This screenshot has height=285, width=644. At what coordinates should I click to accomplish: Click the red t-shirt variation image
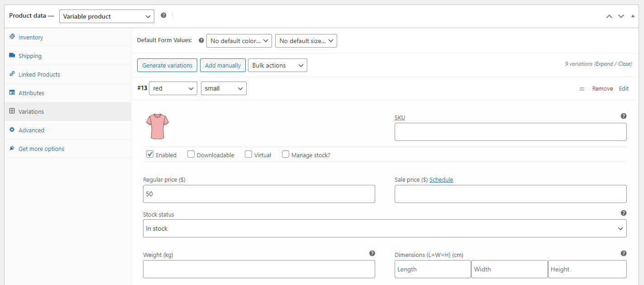click(157, 126)
